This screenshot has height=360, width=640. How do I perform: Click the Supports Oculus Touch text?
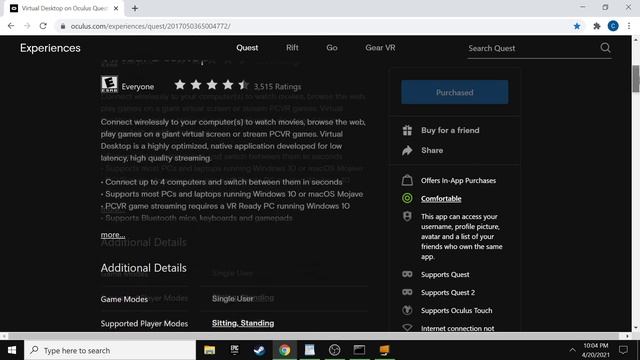pos(456,310)
